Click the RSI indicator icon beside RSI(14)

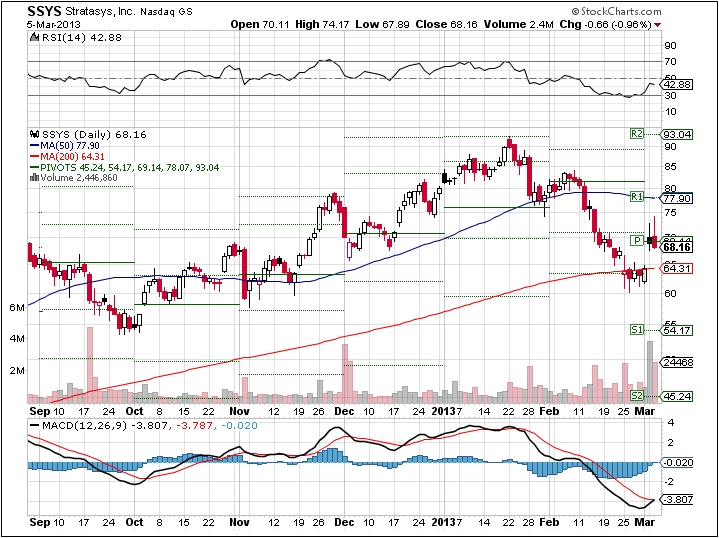(34, 38)
